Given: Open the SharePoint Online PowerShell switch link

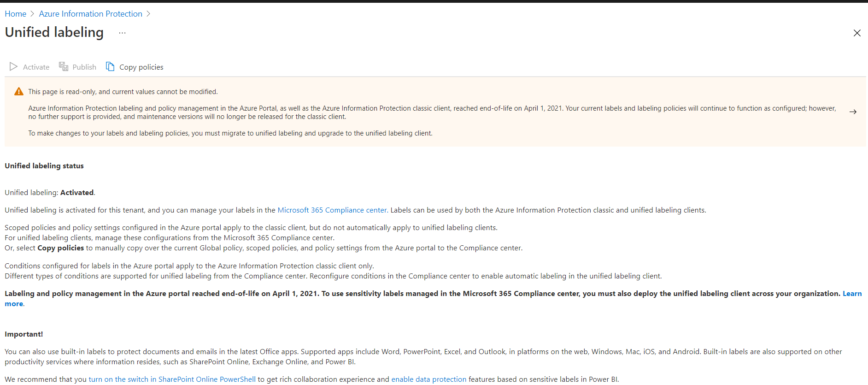Looking at the screenshot, I should (172, 379).
